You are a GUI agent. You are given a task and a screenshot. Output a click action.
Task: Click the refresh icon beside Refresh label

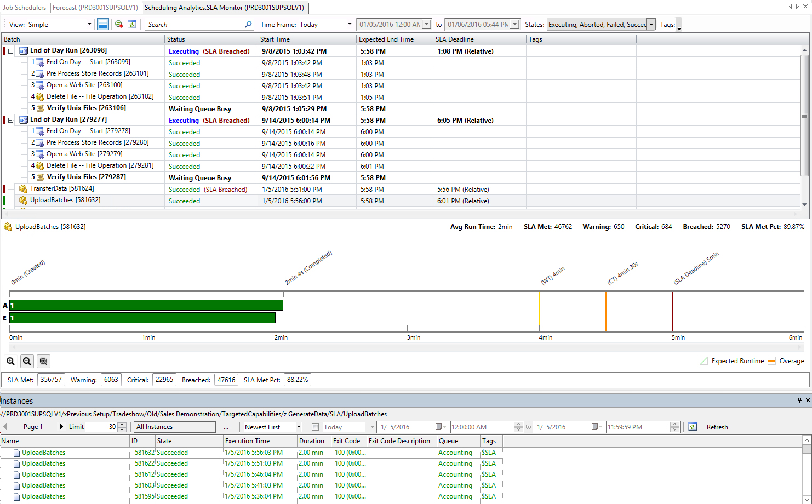(693, 427)
